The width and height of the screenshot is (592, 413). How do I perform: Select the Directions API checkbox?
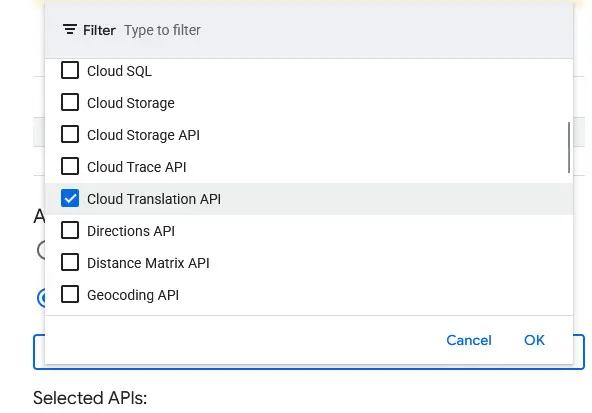pos(70,230)
